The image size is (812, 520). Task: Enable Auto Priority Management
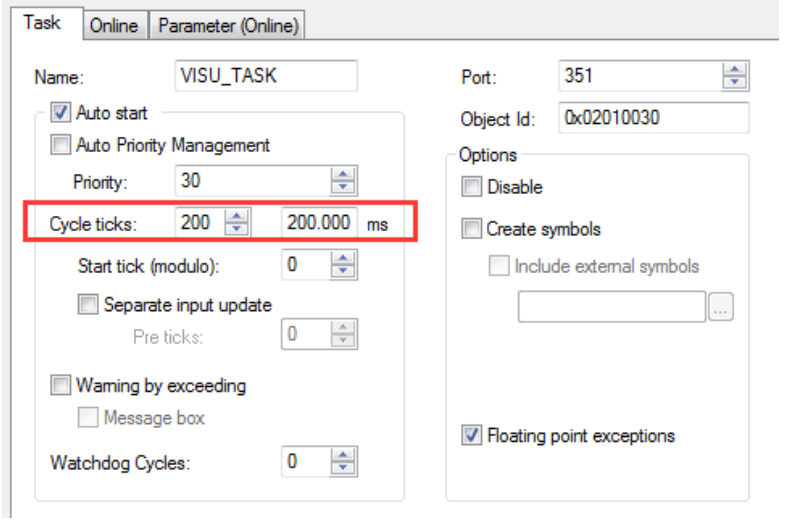[61, 145]
